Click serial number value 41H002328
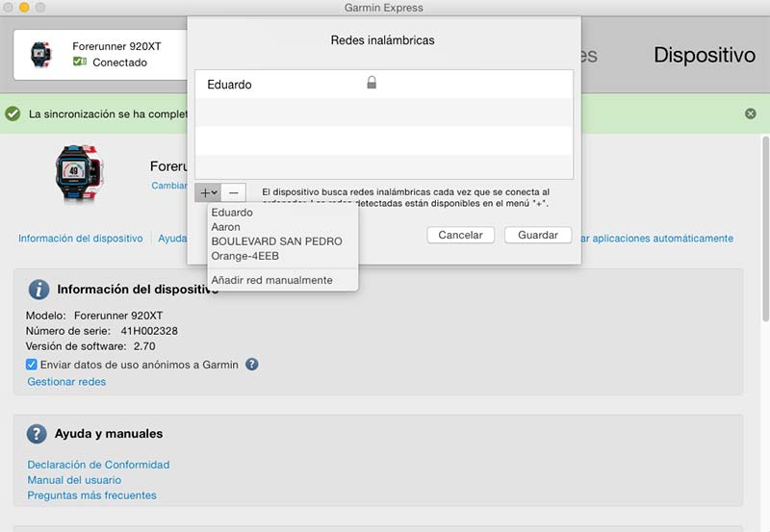This screenshot has width=770, height=532. pos(149,331)
